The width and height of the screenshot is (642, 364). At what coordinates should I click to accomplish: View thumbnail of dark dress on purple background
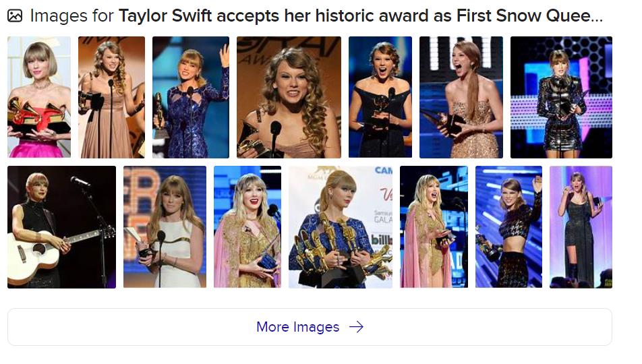[x=581, y=227]
